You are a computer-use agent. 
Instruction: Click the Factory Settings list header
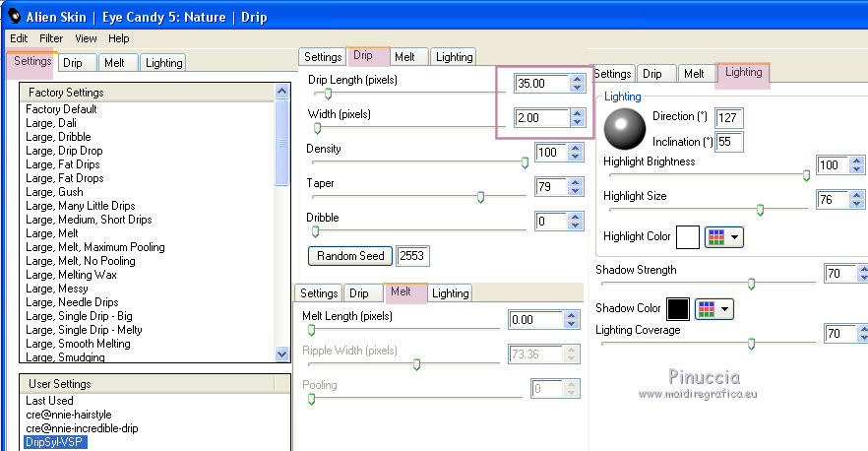[x=148, y=93]
